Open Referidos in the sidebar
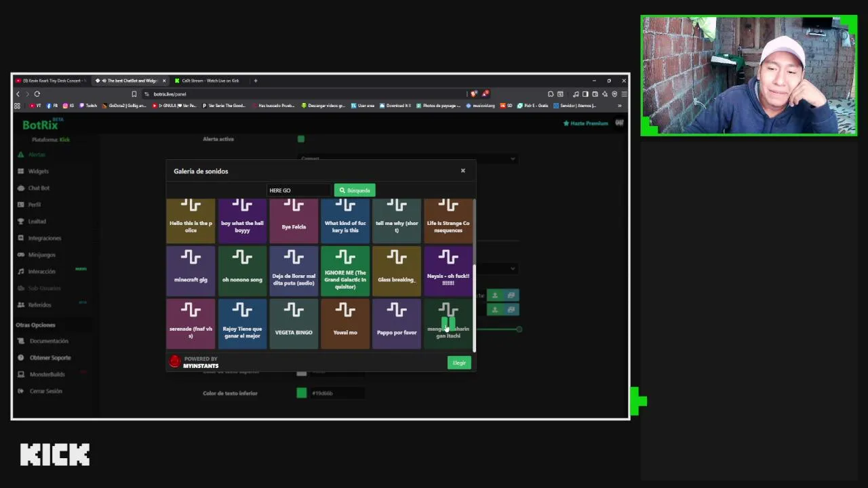Image resolution: width=868 pixels, height=488 pixels. click(39, 305)
